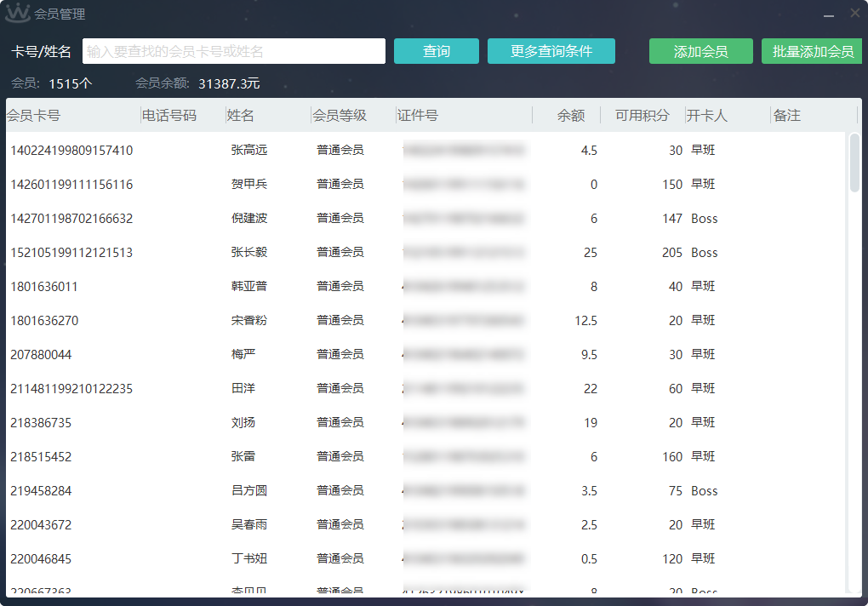
Task: Click points value 160 in 张雷 row
Action: (x=672, y=457)
